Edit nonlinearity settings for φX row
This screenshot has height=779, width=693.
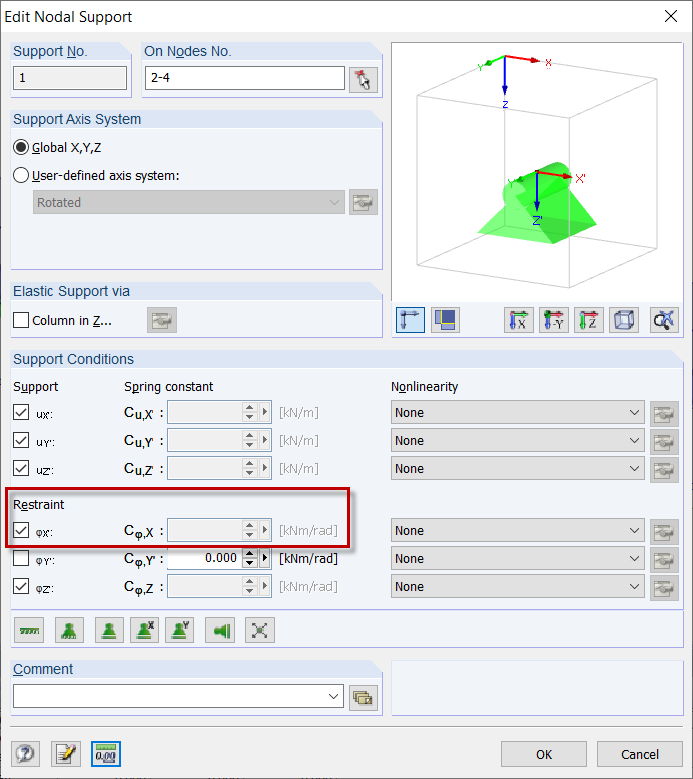[664, 532]
